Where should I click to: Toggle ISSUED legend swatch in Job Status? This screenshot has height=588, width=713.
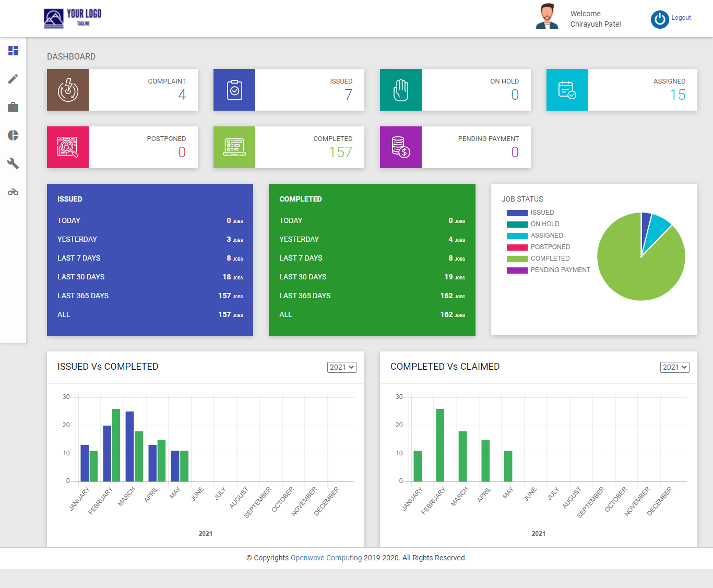click(517, 213)
